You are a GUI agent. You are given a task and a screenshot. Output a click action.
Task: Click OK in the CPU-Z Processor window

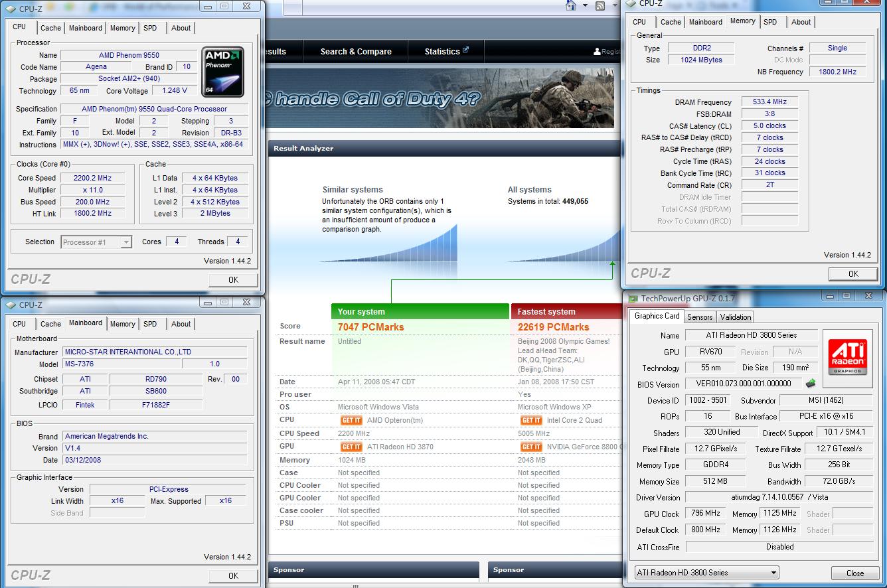tap(233, 280)
